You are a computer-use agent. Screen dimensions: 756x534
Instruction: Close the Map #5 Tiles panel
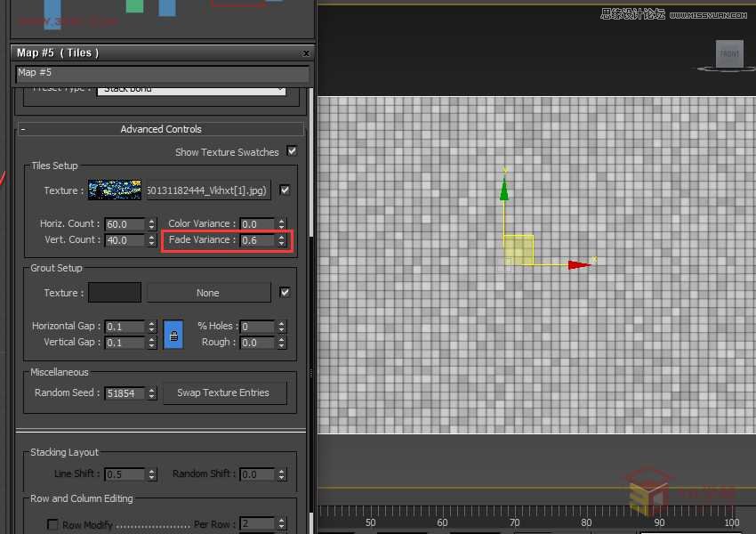click(x=307, y=53)
